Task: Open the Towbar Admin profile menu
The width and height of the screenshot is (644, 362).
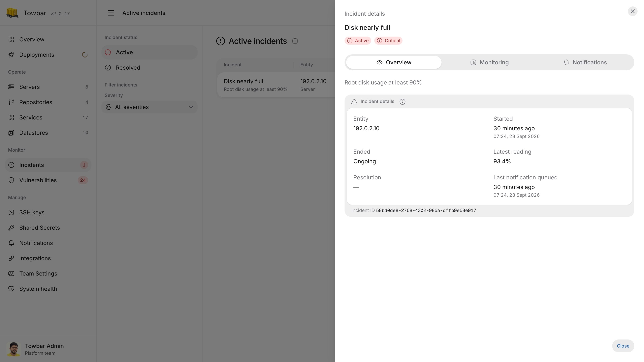Action: [48, 349]
